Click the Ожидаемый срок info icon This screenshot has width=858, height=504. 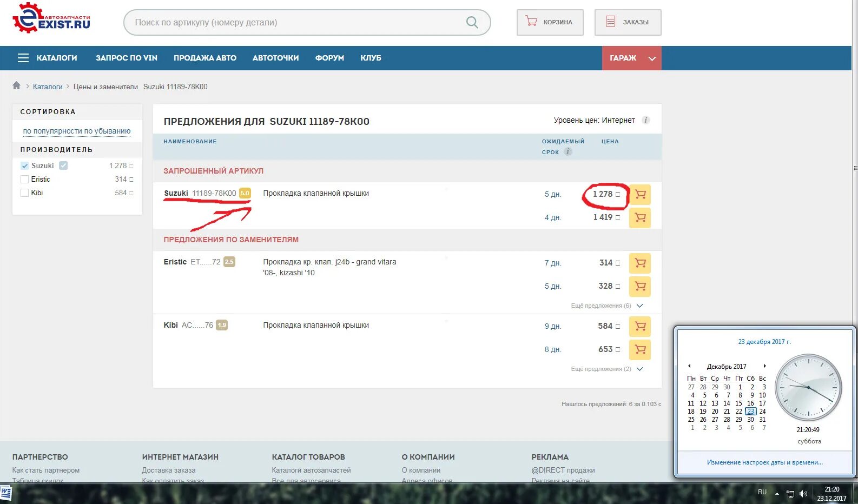[x=567, y=151]
